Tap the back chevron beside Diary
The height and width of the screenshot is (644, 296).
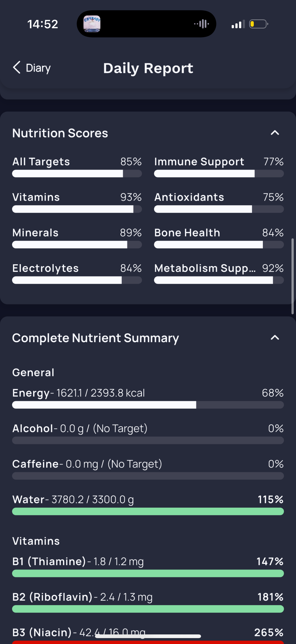point(16,68)
